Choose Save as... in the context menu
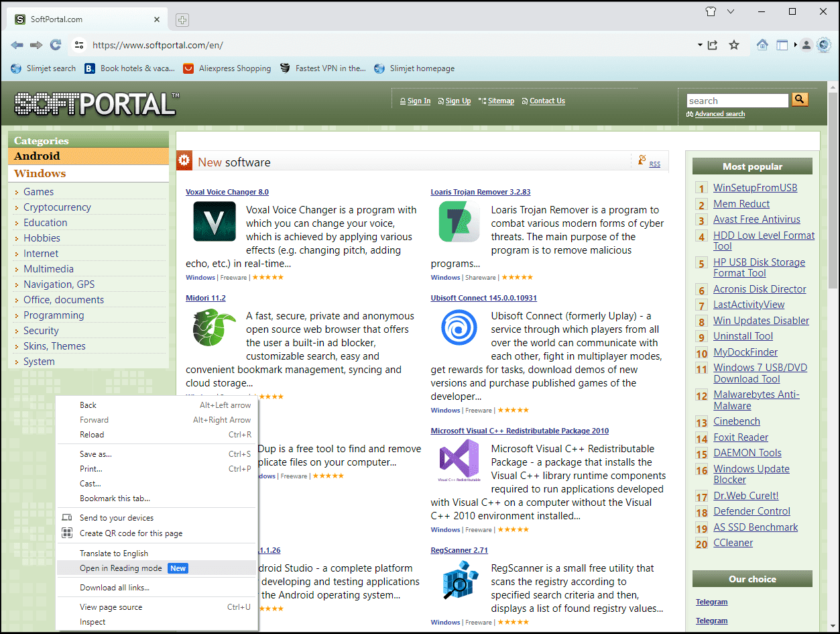Viewport: 840px width, 634px height. coord(158,454)
